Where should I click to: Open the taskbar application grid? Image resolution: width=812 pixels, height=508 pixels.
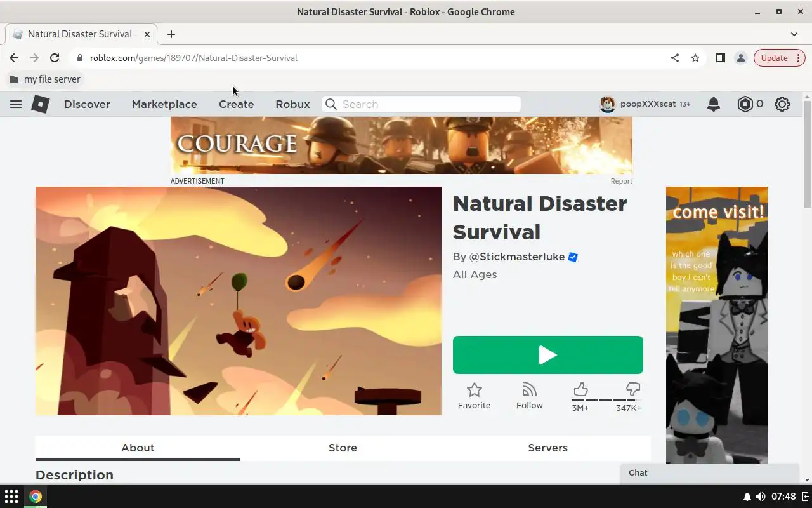[x=11, y=497]
